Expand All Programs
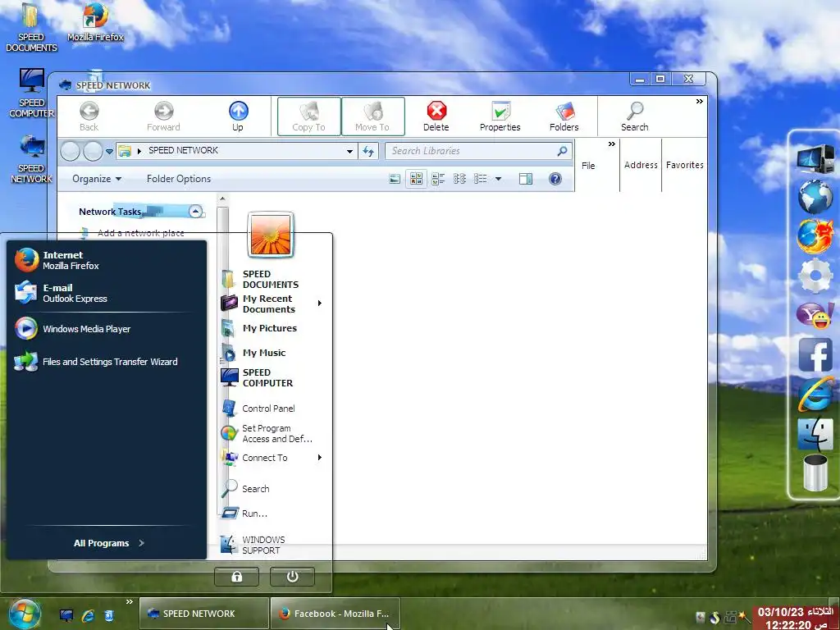The width and height of the screenshot is (840, 630). click(109, 543)
